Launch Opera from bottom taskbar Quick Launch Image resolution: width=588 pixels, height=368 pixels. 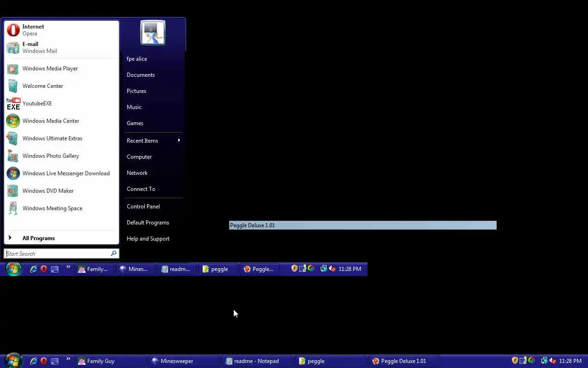(x=44, y=361)
